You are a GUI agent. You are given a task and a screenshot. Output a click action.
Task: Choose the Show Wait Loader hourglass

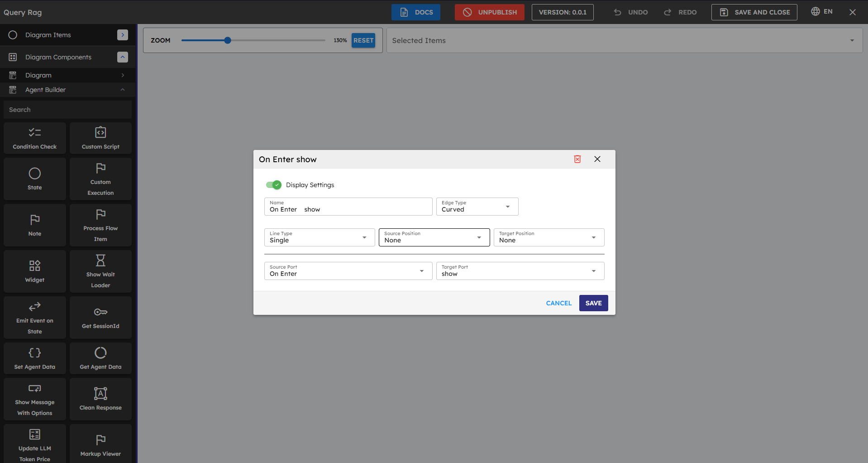100,260
